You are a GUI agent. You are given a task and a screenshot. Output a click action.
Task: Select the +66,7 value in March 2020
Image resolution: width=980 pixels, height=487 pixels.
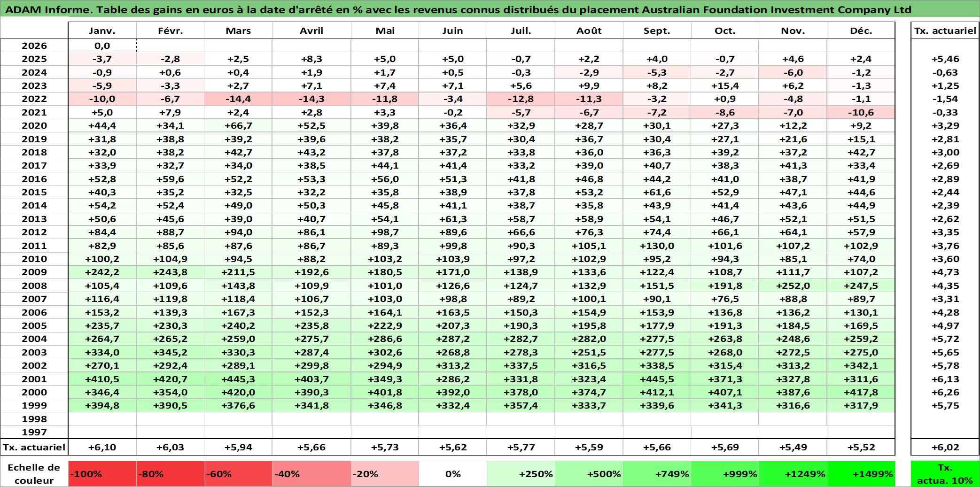click(x=238, y=125)
